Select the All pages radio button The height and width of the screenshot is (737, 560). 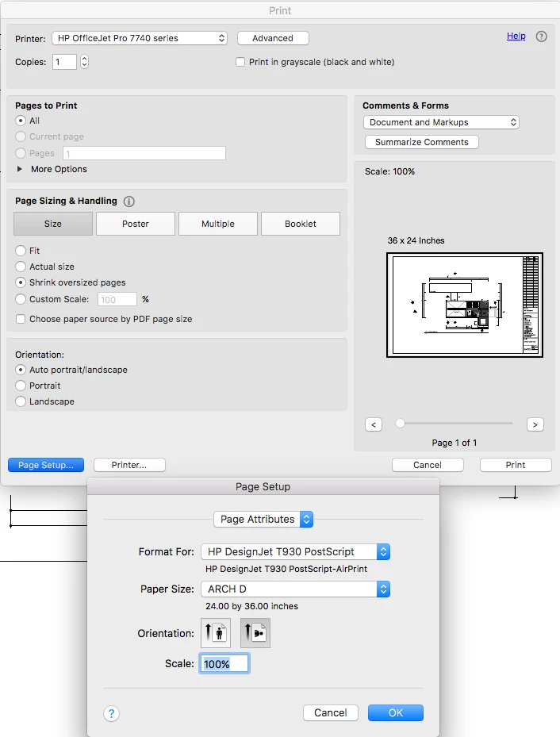click(x=21, y=121)
